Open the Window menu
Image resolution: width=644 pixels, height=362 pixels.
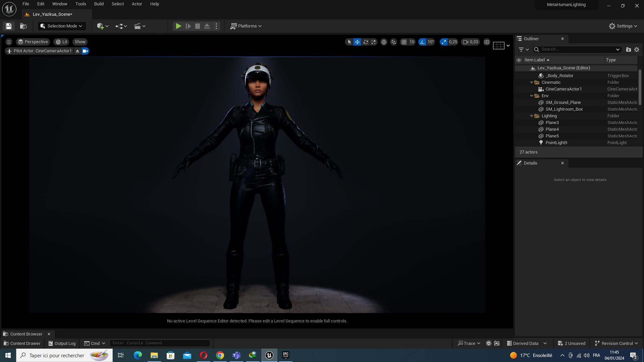click(60, 4)
